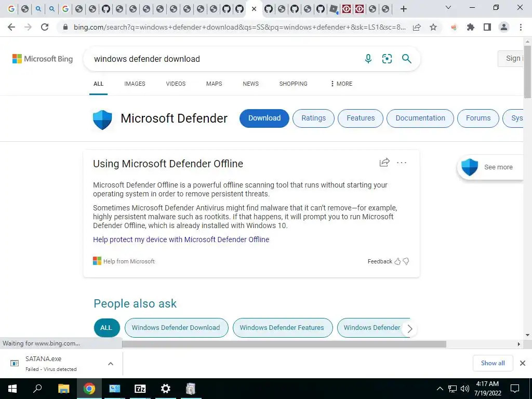Click the Microsoft Bing logo
532x399 pixels.
click(x=43, y=59)
